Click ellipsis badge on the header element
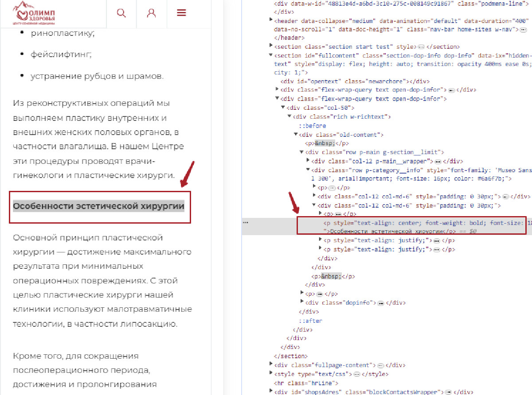 point(523,29)
